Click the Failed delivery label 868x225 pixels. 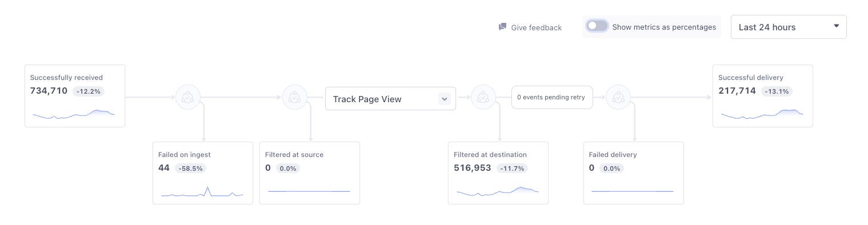click(x=613, y=155)
